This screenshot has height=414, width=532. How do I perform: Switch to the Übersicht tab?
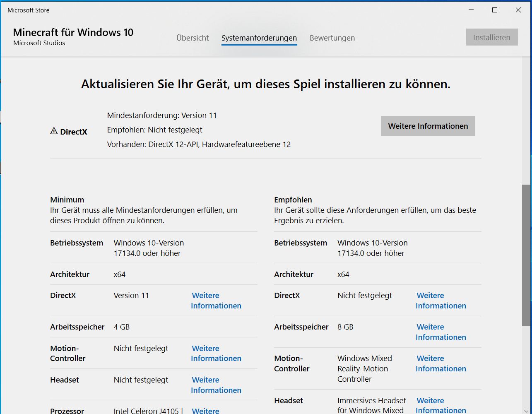(193, 38)
